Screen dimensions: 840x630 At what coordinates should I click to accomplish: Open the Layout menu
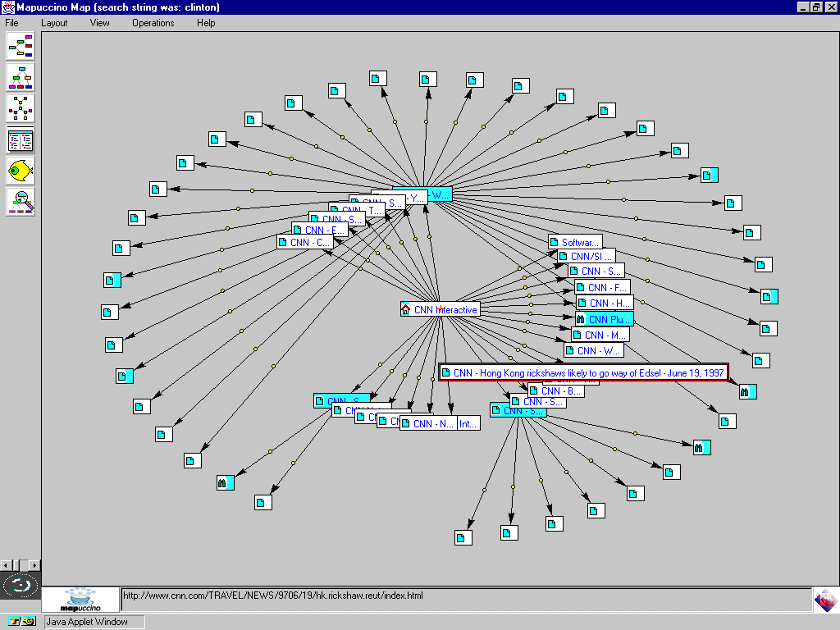tap(54, 23)
